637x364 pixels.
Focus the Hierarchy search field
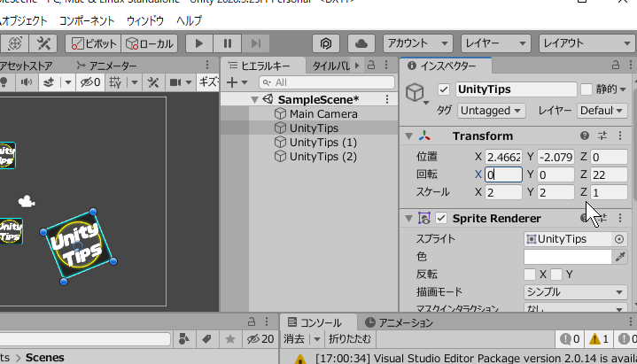point(327,82)
